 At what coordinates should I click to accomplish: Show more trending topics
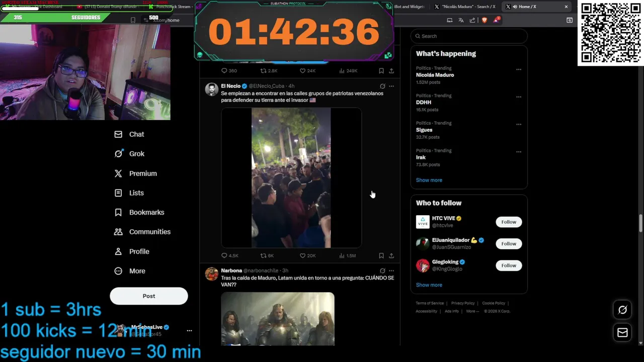click(429, 180)
